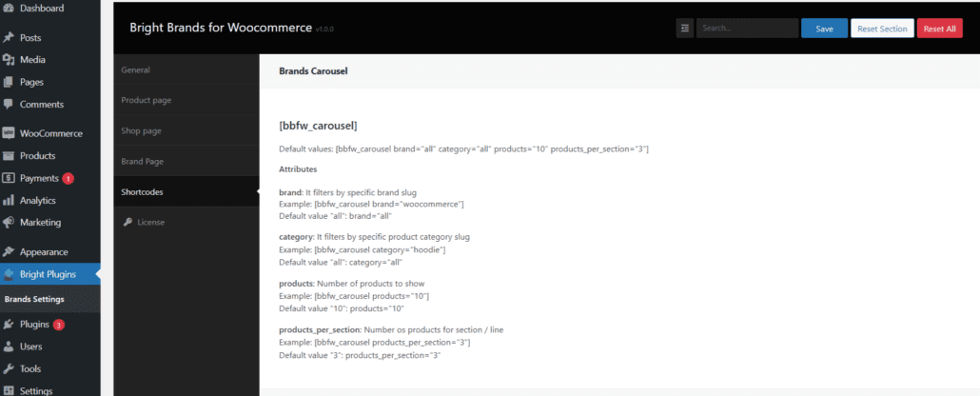
Task: Open Media via its icon
Action: click(9, 60)
